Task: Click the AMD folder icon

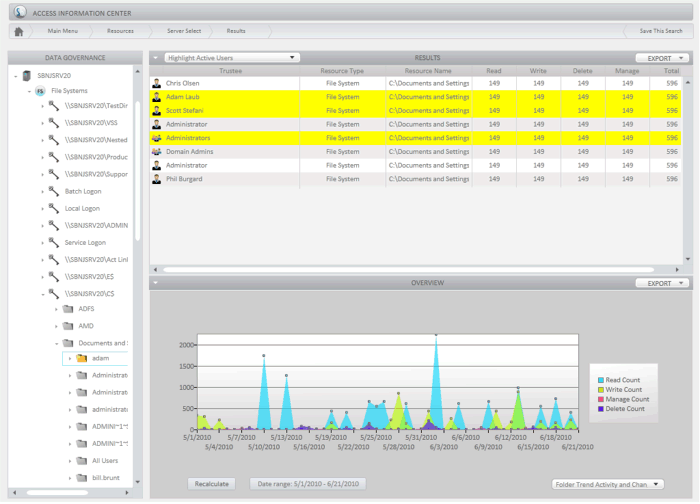Action: [68, 326]
